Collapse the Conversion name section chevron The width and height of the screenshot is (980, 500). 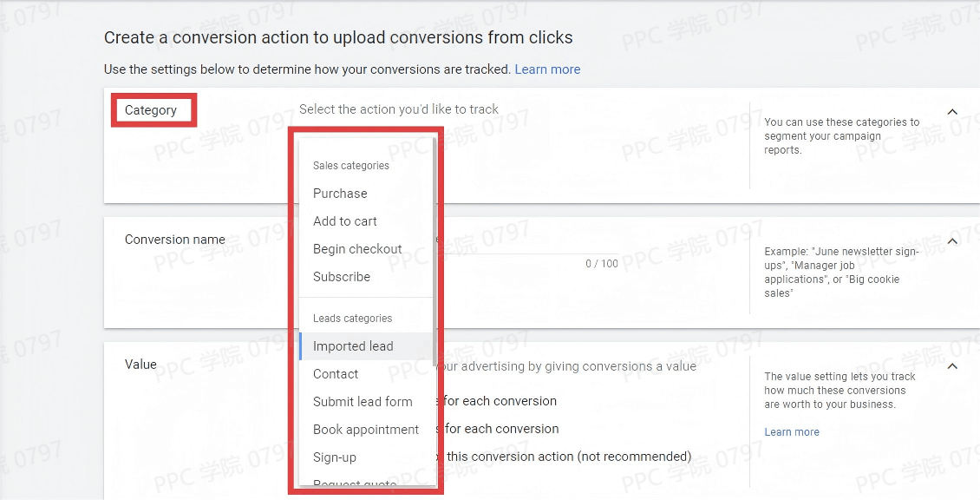point(952,240)
